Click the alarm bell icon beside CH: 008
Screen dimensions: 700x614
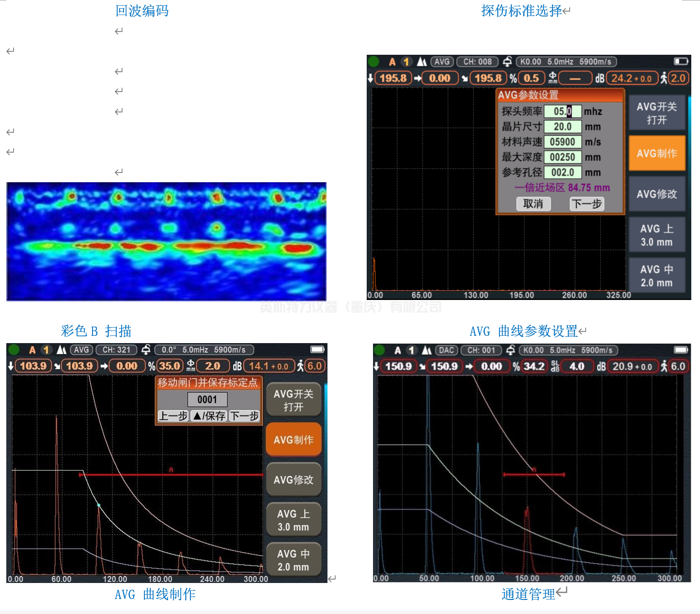[x=507, y=62]
